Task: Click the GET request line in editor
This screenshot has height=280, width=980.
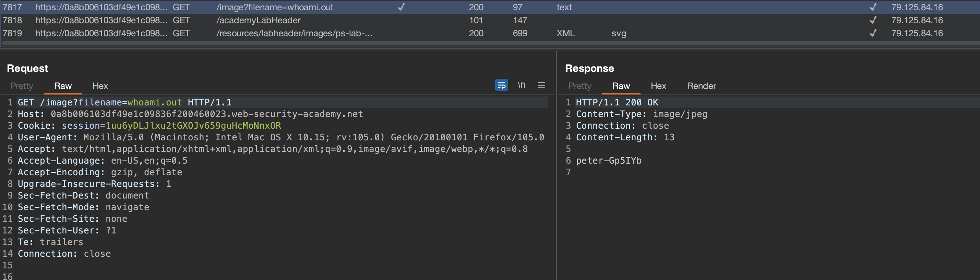Action: [x=124, y=103]
